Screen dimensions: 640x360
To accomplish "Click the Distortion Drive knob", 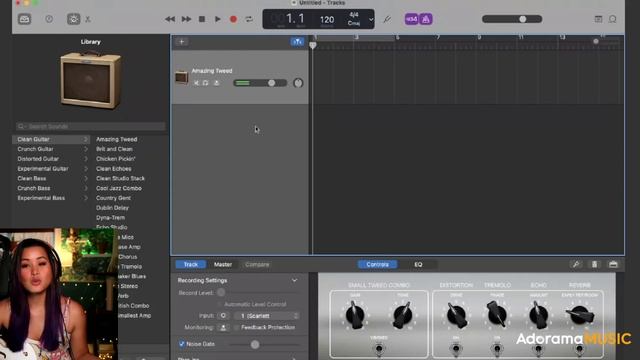I will coord(456,315).
